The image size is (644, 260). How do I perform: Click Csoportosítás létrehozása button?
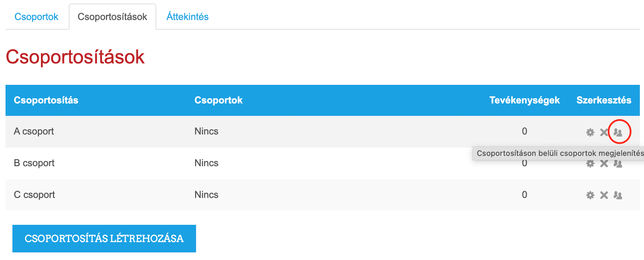104,238
